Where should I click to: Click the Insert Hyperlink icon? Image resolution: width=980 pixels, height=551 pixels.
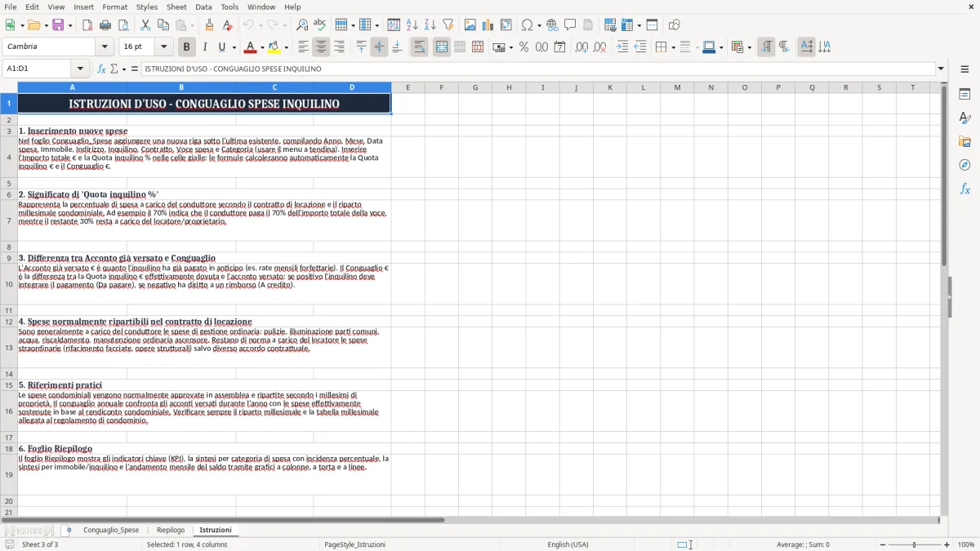tap(553, 25)
